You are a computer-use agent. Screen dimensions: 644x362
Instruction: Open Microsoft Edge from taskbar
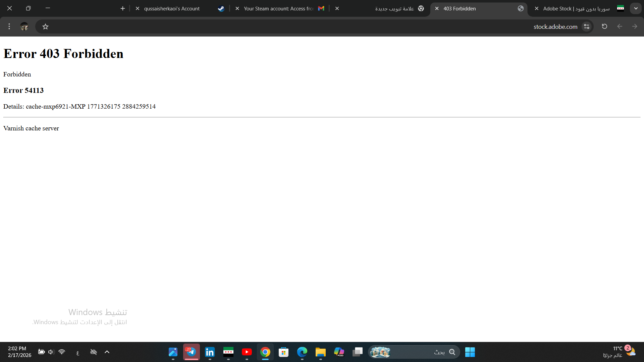302,352
